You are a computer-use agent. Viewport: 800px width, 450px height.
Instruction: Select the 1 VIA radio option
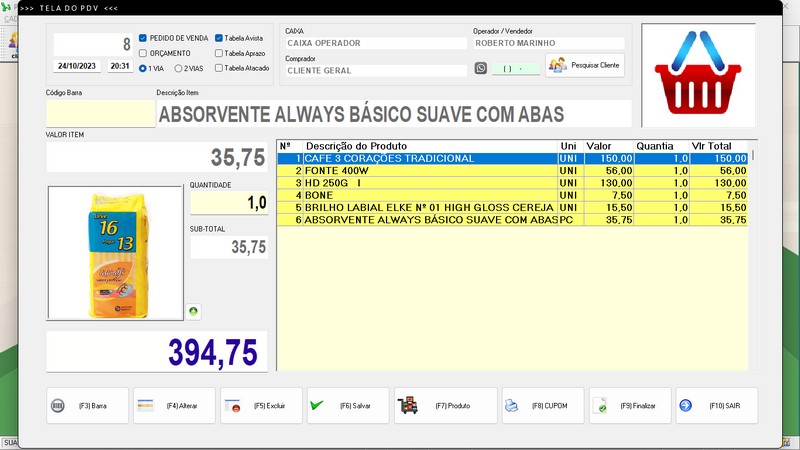click(143, 68)
